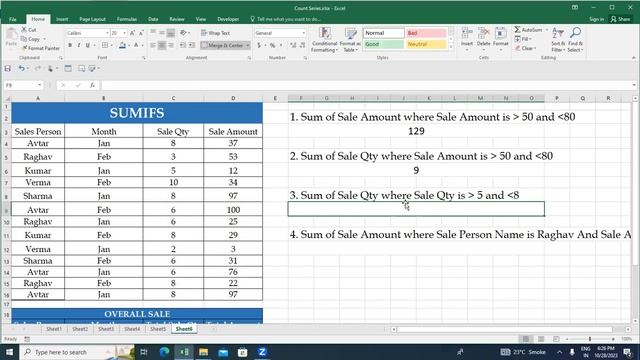Apply the Neutral cell style

pos(426,44)
